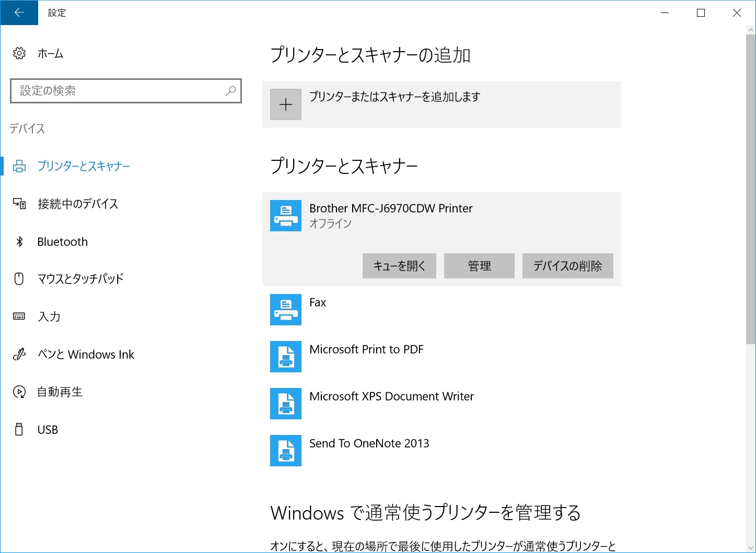Image resolution: width=756 pixels, height=553 pixels.
Task: Click the vertical scrollbar thumb
Action: 751,189
